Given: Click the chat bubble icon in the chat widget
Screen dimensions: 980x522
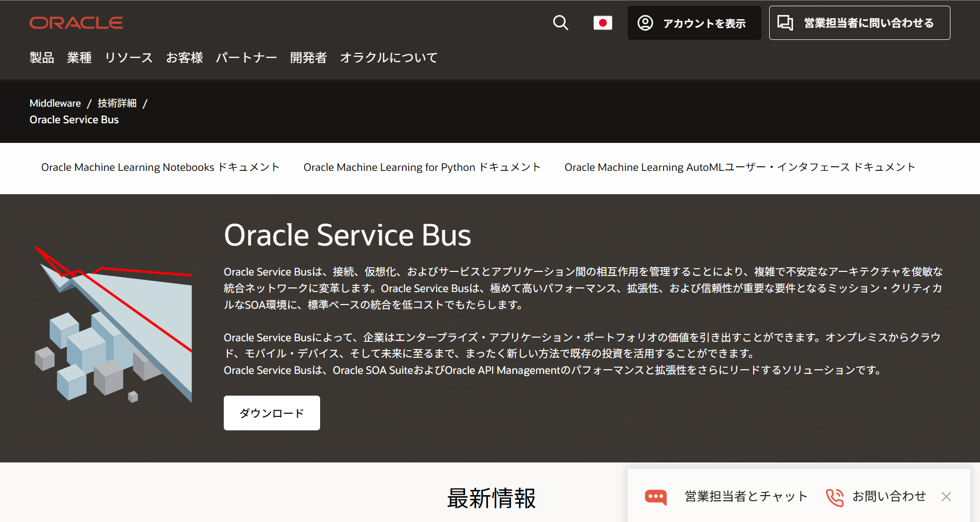Looking at the screenshot, I should click(x=655, y=496).
